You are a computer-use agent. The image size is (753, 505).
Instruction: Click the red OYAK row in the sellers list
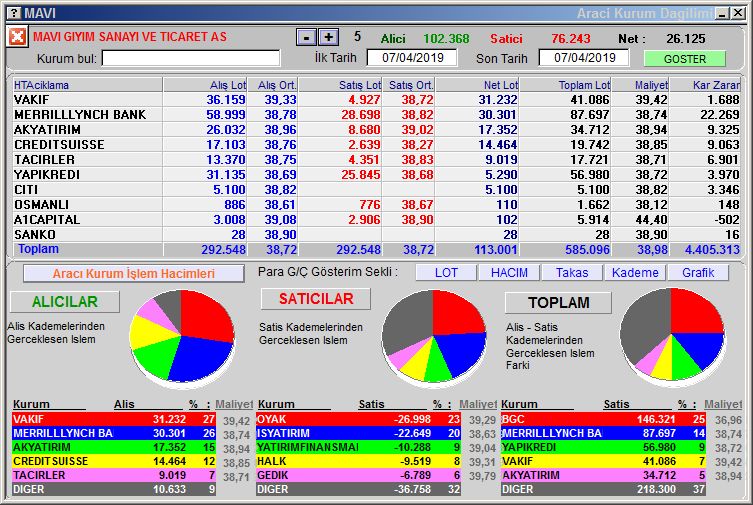[358, 419]
